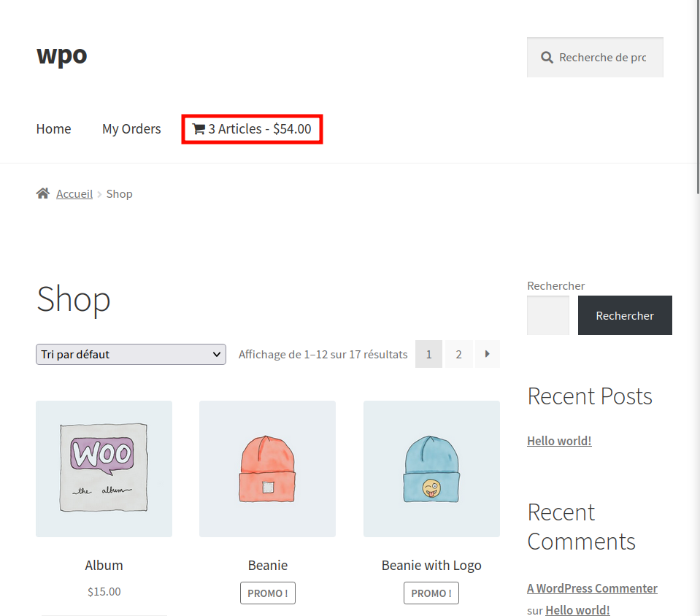Click the magnifying glass search icon
The height and width of the screenshot is (616, 700).
547,57
